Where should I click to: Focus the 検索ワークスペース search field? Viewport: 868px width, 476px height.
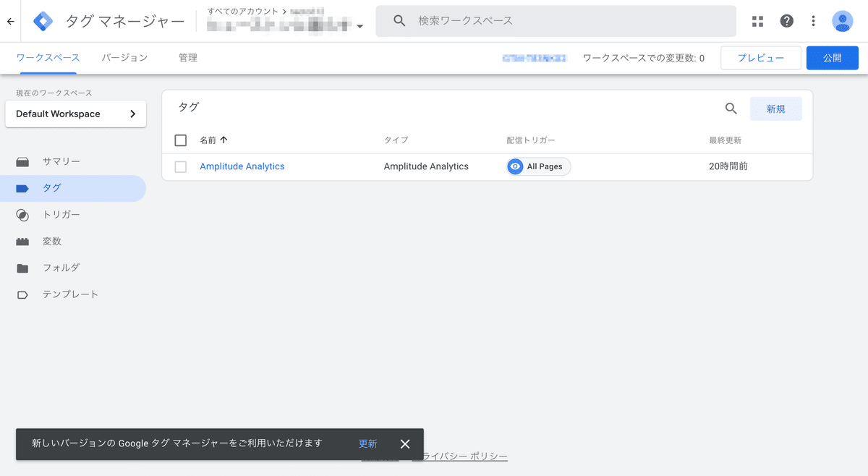pos(556,21)
